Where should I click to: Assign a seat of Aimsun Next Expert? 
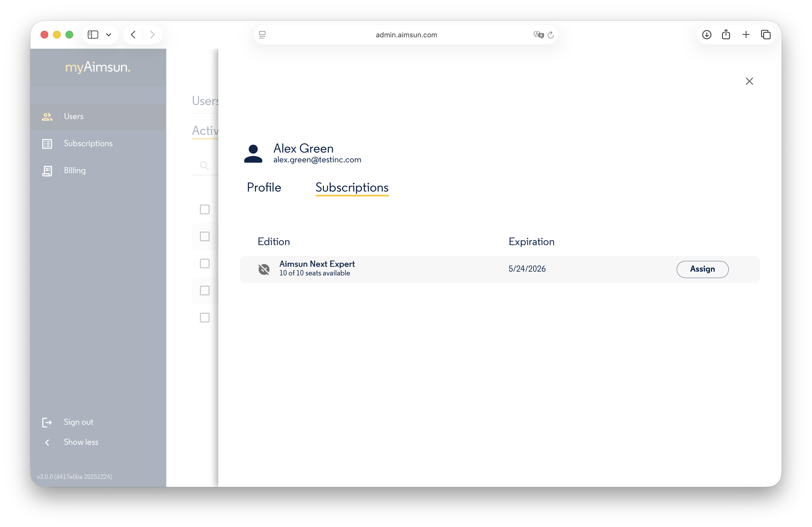pos(702,269)
